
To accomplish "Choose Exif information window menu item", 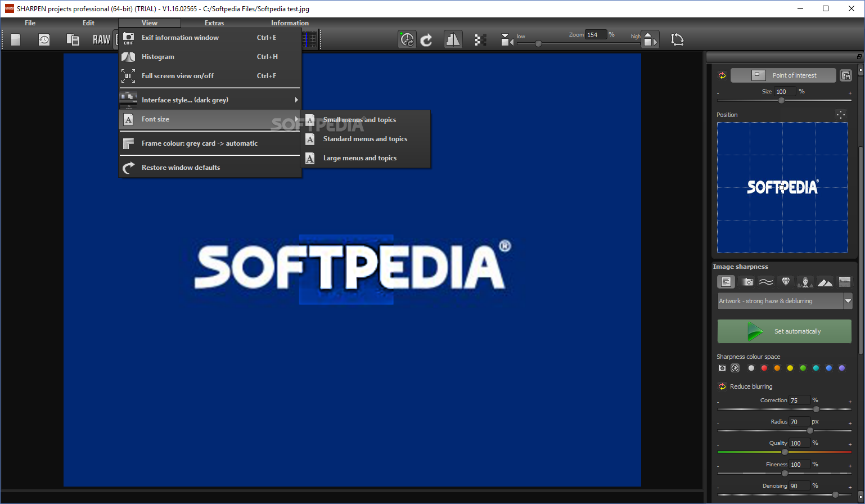I will [210, 38].
